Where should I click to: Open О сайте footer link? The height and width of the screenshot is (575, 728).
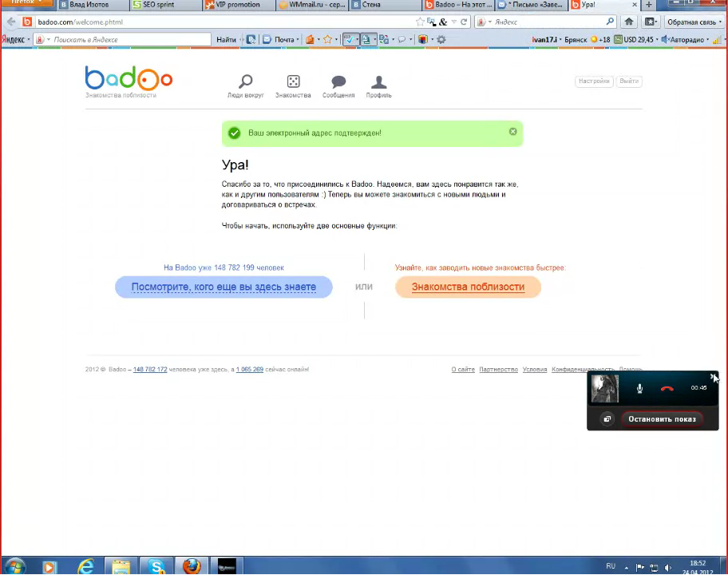463,369
